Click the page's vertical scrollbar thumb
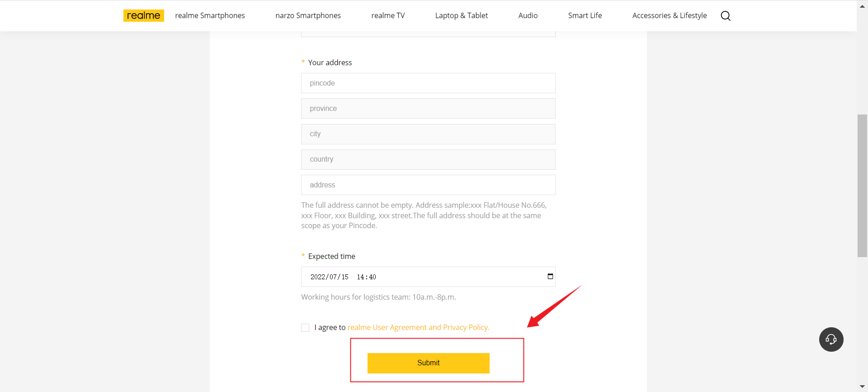868x392 pixels. (862, 186)
